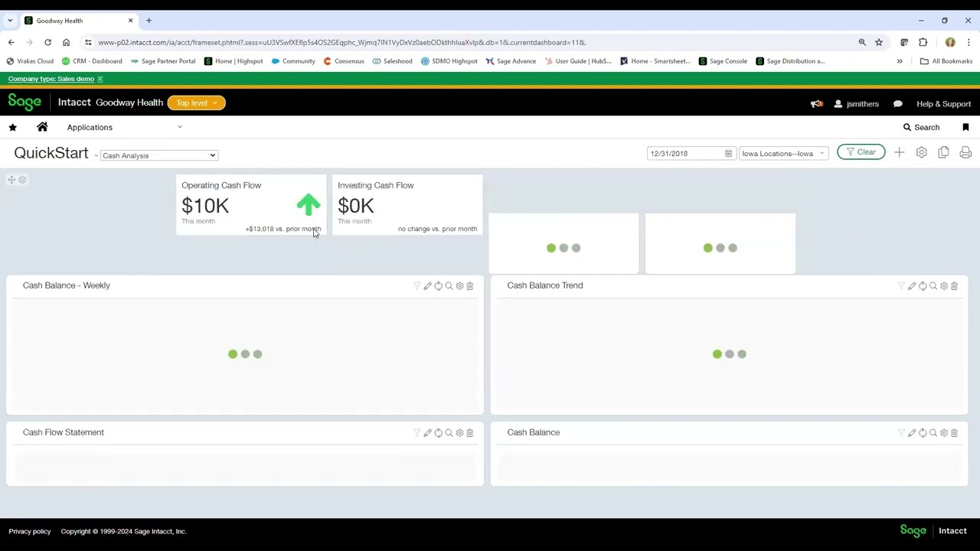Open settings of Cash Balance Trend panel
Viewport: 980px width, 551px height.
tap(944, 285)
